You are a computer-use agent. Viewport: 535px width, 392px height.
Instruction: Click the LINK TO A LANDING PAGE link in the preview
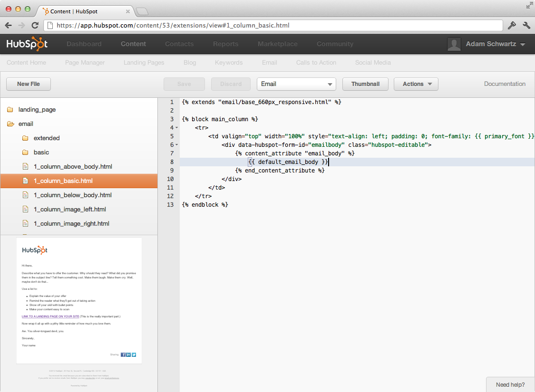[50, 316]
